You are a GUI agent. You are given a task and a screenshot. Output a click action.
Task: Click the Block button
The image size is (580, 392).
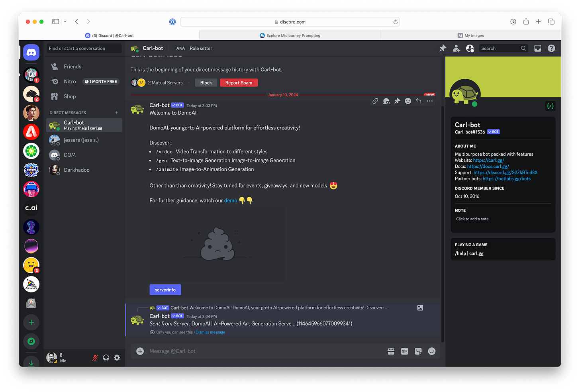coord(206,83)
